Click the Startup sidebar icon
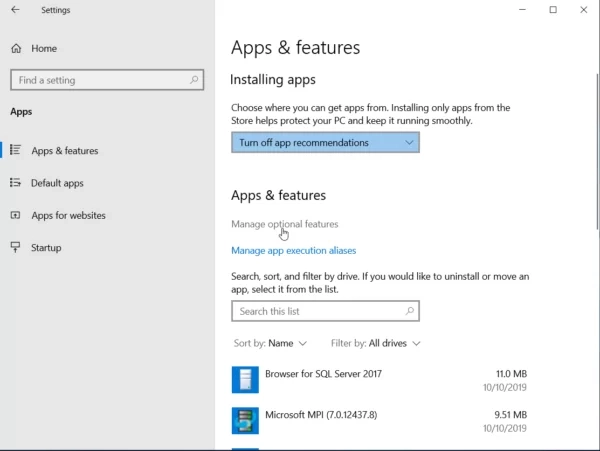600x451 pixels. pyautogui.click(x=16, y=247)
